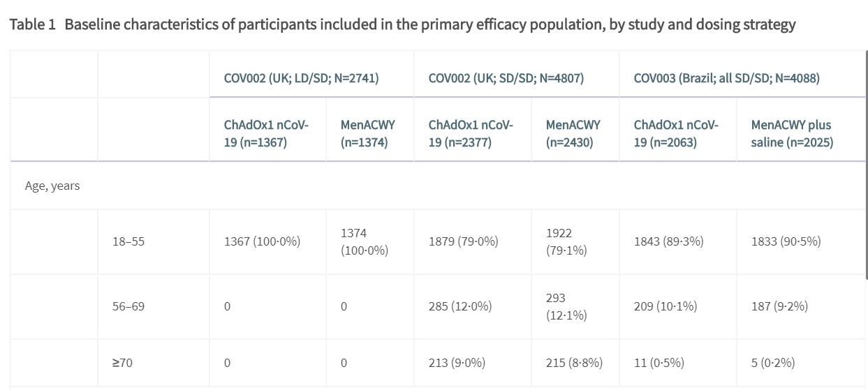The width and height of the screenshot is (868, 390).
Task: Select the COV002 UK LD/SD column header
Action: pos(301,77)
